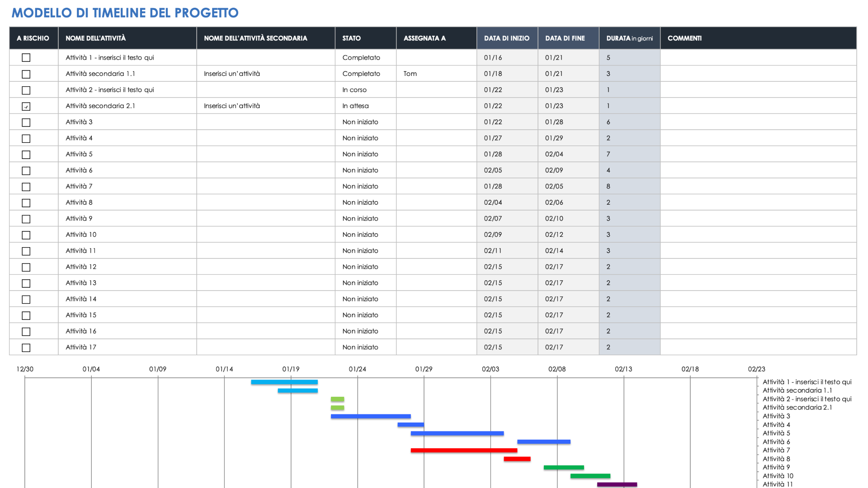868x488 pixels.
Task: Click the title MODELLO DI TIMELINE DEL PROGETTO
Action: tap(125, 13)
